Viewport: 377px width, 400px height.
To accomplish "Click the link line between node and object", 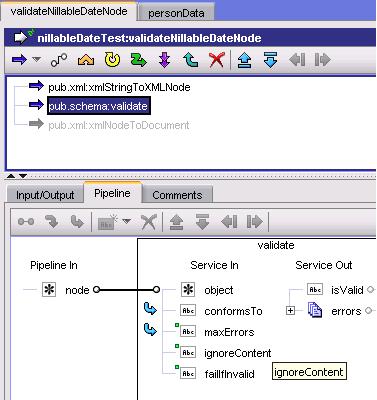I will (126, 290).
